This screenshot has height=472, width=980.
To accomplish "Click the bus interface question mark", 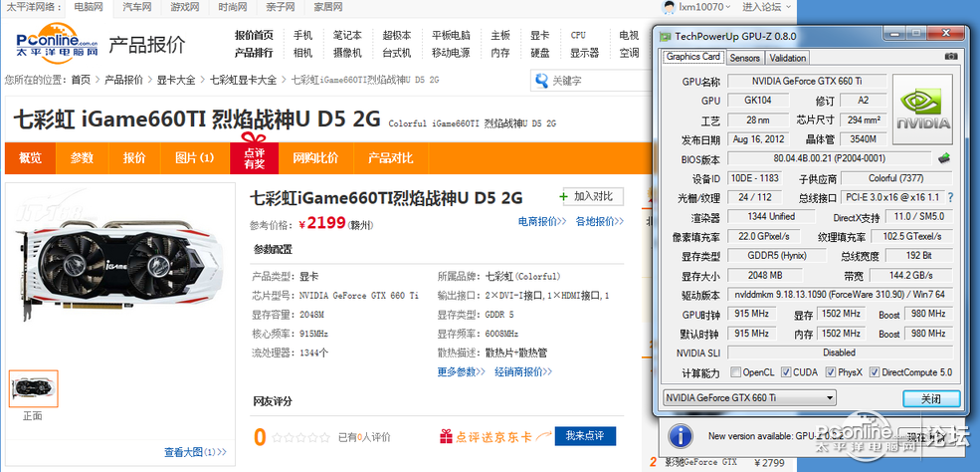I will pyautogui.click(x=950, y=197).
